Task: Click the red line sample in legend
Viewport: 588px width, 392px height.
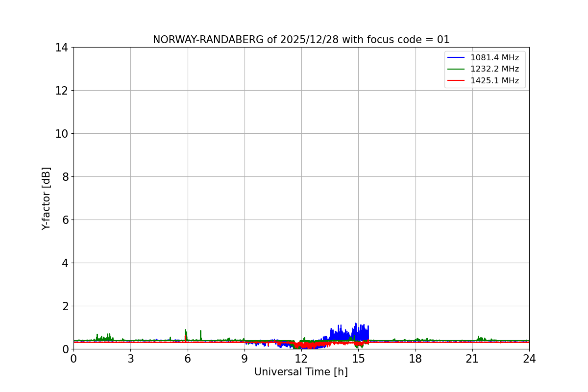Action: pos(456,81)
